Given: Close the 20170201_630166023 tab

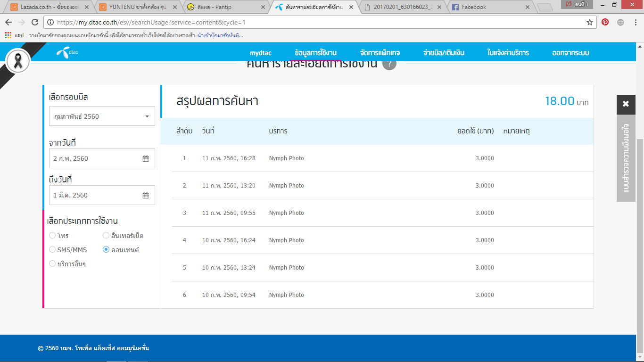Looking at the screenshot, I should 439,7.
